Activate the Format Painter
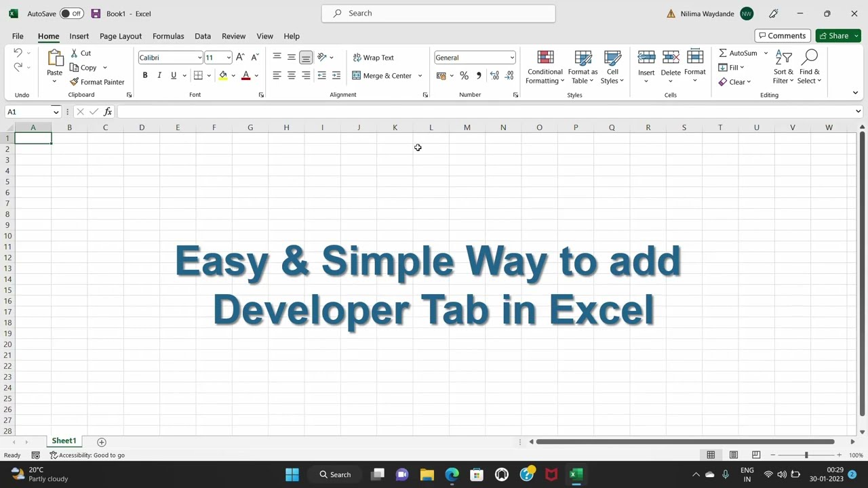Screen dimensions: 868x488 click(x=97, y=82)
